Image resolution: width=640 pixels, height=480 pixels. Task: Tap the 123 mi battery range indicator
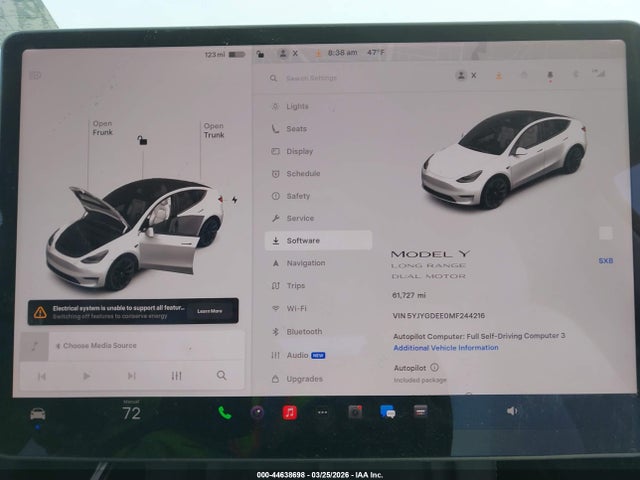click(224, 54)
